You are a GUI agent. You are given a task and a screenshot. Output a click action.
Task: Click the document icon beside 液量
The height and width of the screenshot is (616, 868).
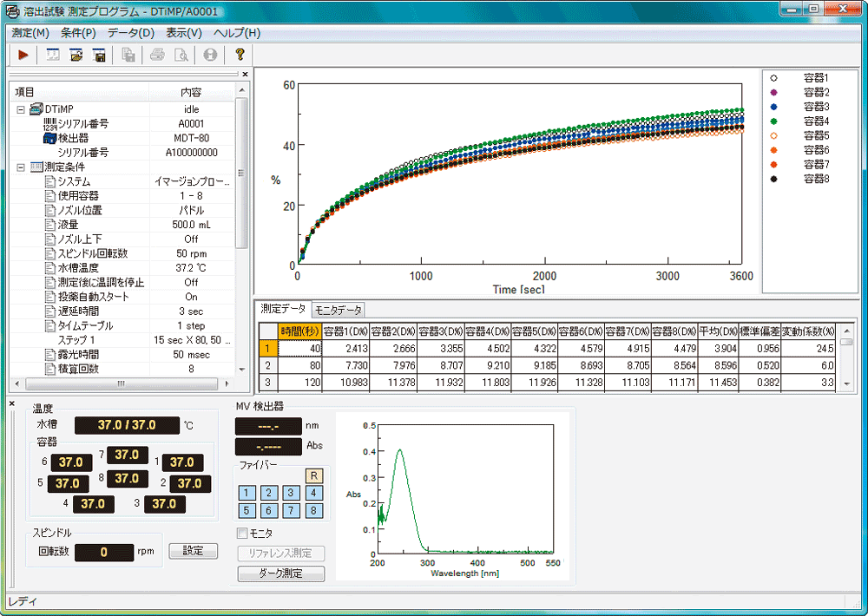tap(49, 225)
